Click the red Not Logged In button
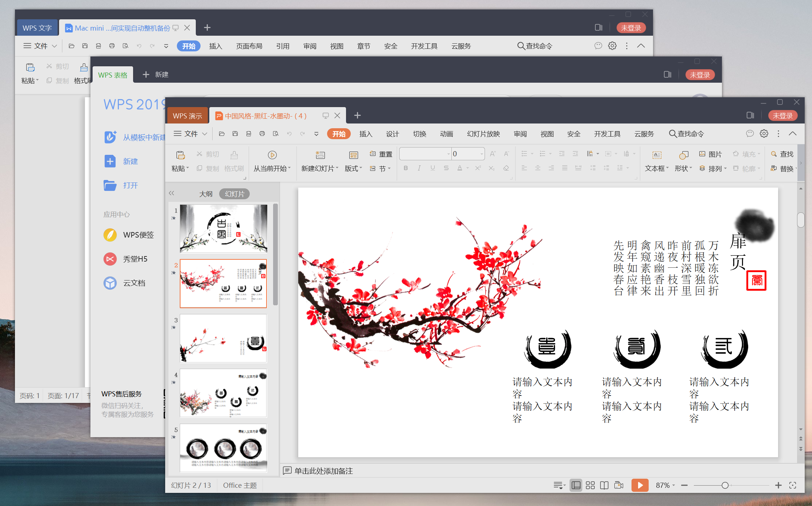 (782, 115)
